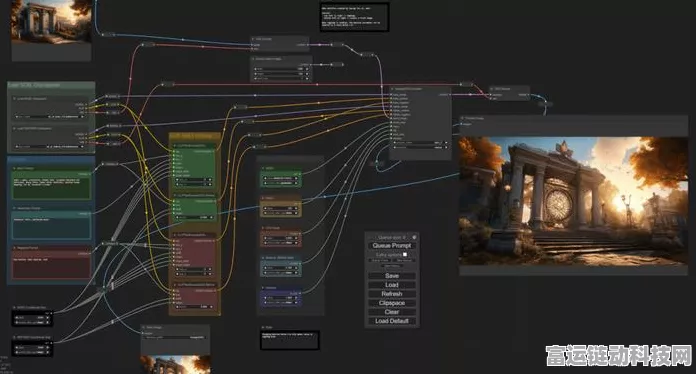The height and width of the screenshot is (374, 696).
Task: Collapse the yellow node in the middle column
Action: coord(263,198)
